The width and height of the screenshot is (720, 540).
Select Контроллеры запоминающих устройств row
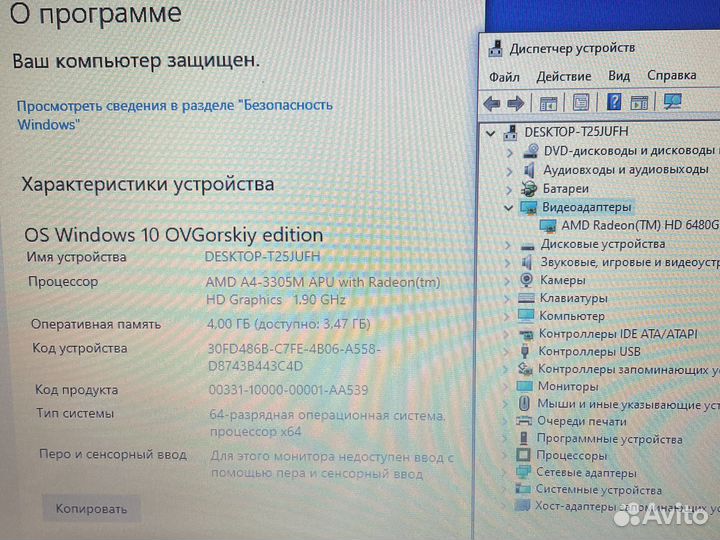pos(629,369)
